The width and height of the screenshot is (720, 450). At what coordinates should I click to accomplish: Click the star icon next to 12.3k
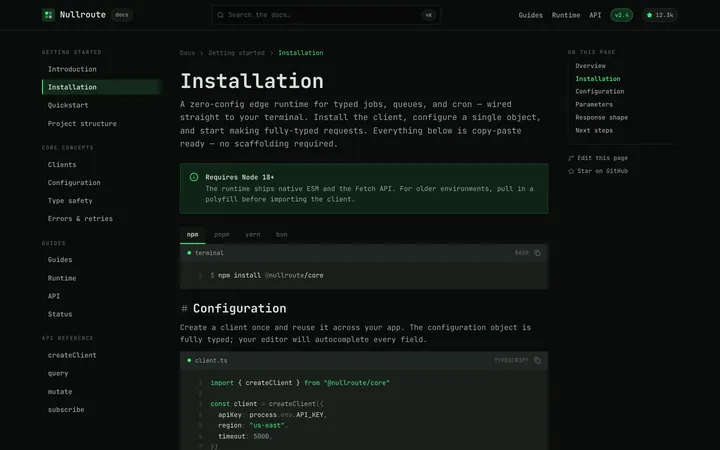(649, 15)
